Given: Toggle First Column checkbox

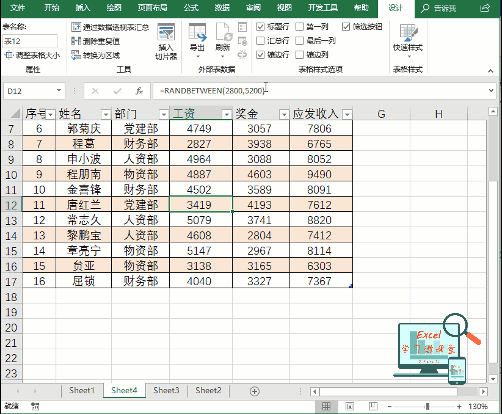Looking at the screenshot, I should (300, 27).
